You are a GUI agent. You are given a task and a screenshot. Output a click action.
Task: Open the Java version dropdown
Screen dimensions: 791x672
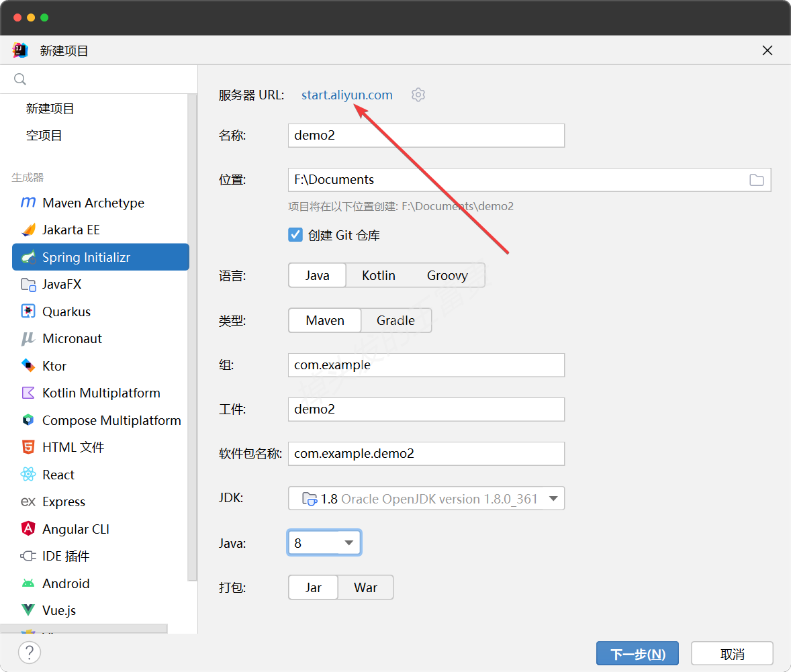click(324, 543)
